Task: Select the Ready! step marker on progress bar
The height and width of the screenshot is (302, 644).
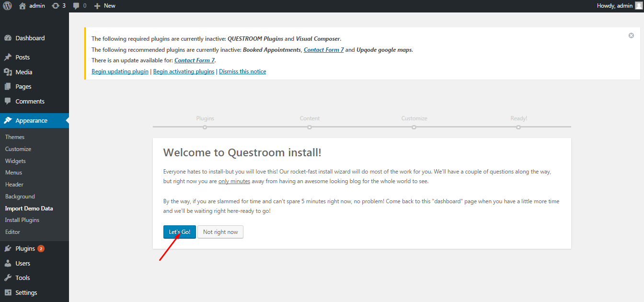Action: tap(518, 127)
